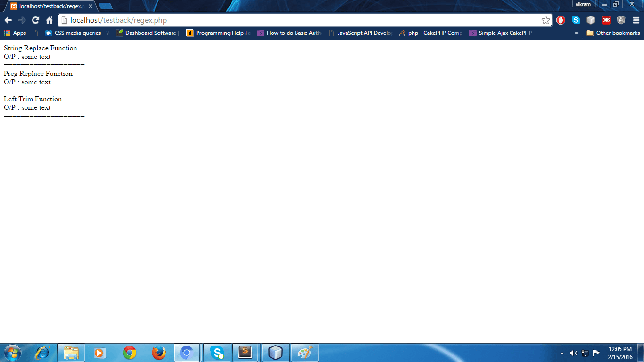This screenshot has height=362, width=644.
Task: Bookmark this page with the star icon
Action: [x=545, y=20]
